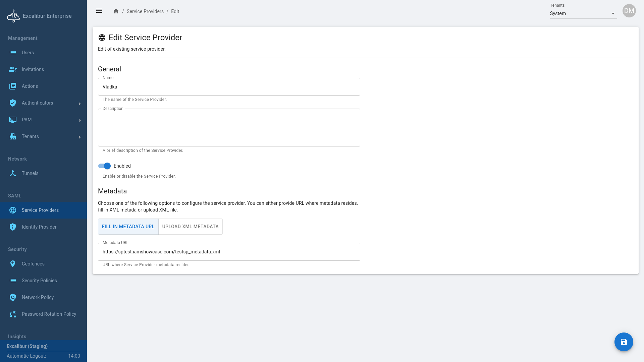This screenshot has height=362, width=644.
Task: Click into the Metadata URL field
Action: (229, 252)
